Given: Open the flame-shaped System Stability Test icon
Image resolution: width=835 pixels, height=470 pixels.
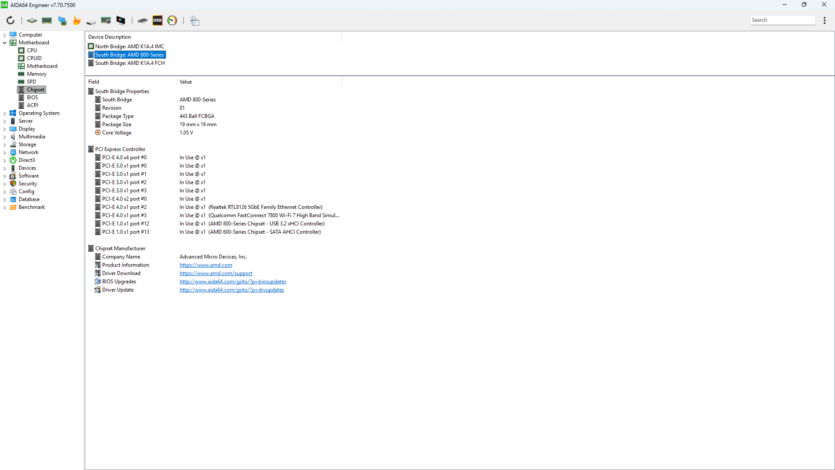Looking at the screenshot, I should [x=76, y=20].
